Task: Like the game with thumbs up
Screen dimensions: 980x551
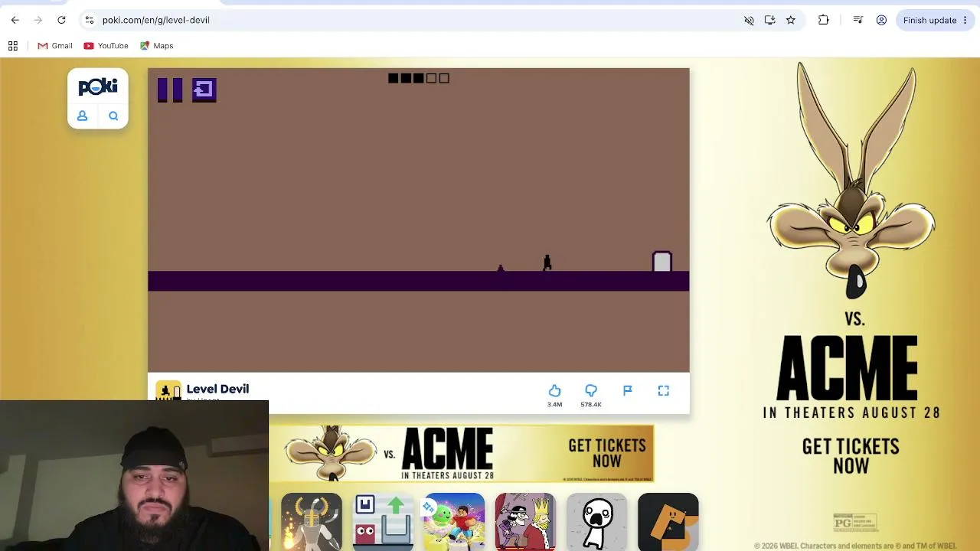Action: click(554, 391)
